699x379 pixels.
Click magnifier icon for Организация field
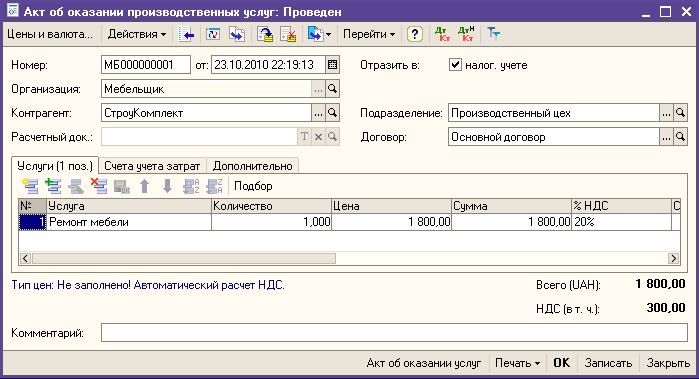(333, 89)
